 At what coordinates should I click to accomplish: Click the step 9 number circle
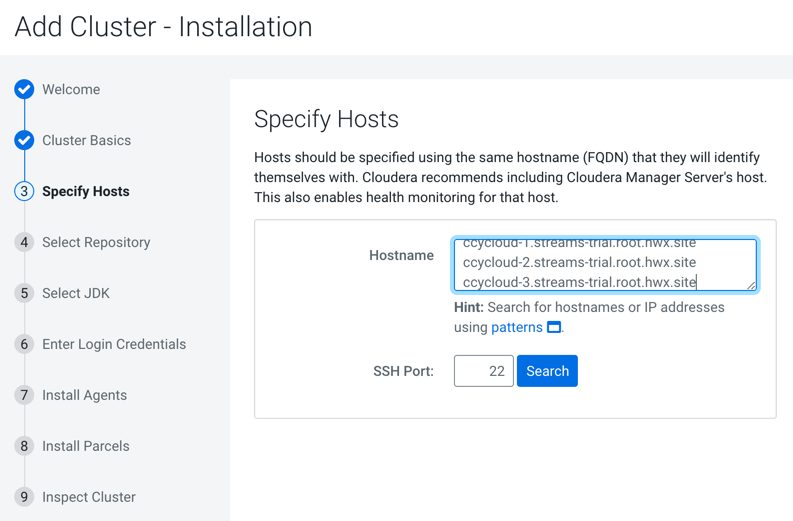pyautogui.click(x=24, y=497)
